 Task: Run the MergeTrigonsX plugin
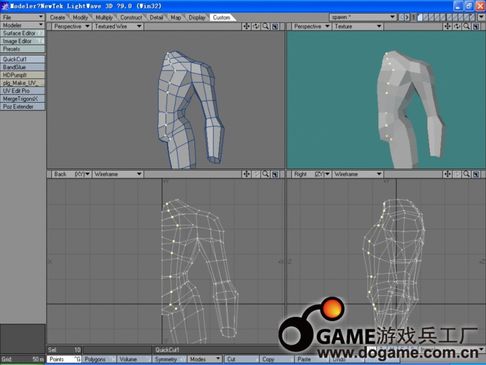pyautogui.click(x=22, y=99)
